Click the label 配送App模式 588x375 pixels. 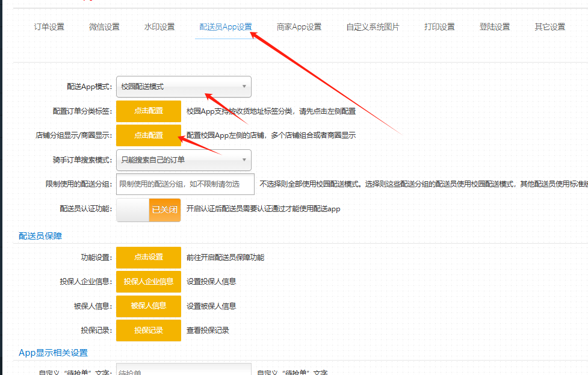[x=90, y=87]
